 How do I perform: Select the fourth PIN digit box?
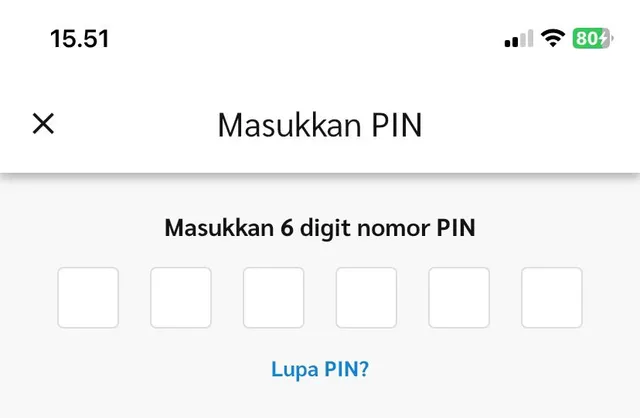click(x=366, y=298)
